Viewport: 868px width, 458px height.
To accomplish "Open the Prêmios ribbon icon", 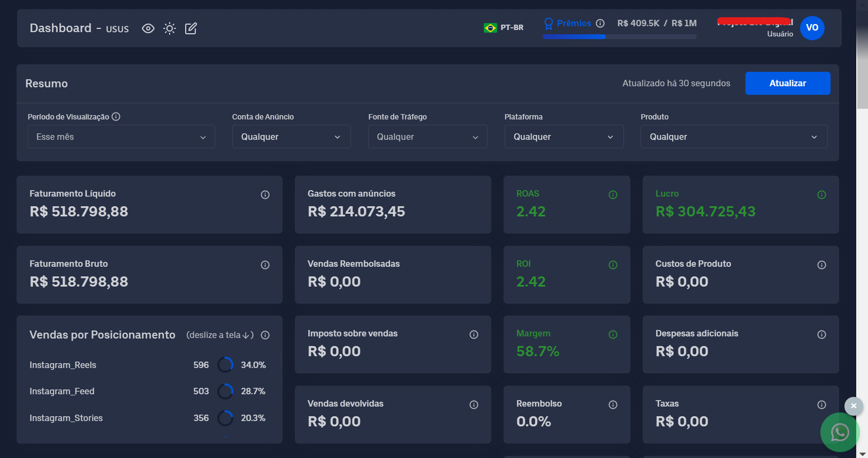I will click(549, 24).
